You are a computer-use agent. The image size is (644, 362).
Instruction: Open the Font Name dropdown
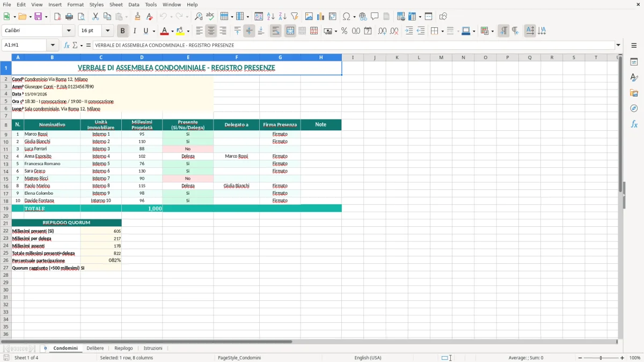click(69, 31)
